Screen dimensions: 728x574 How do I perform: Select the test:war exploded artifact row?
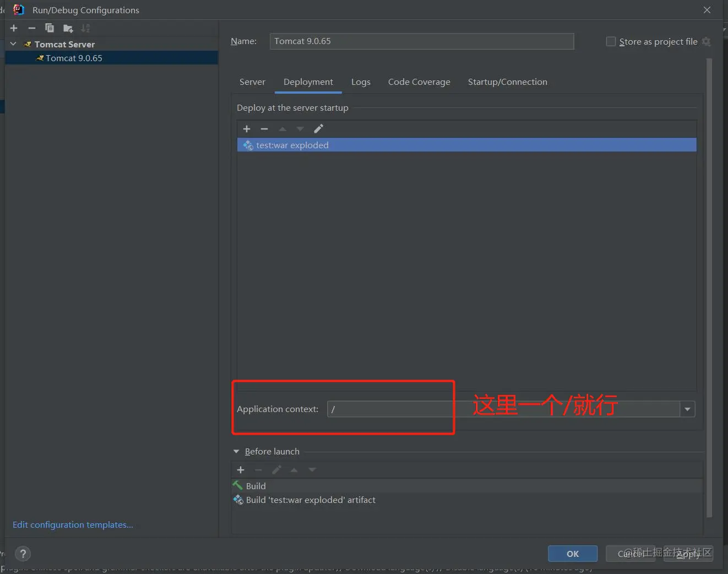click(467, 145)
